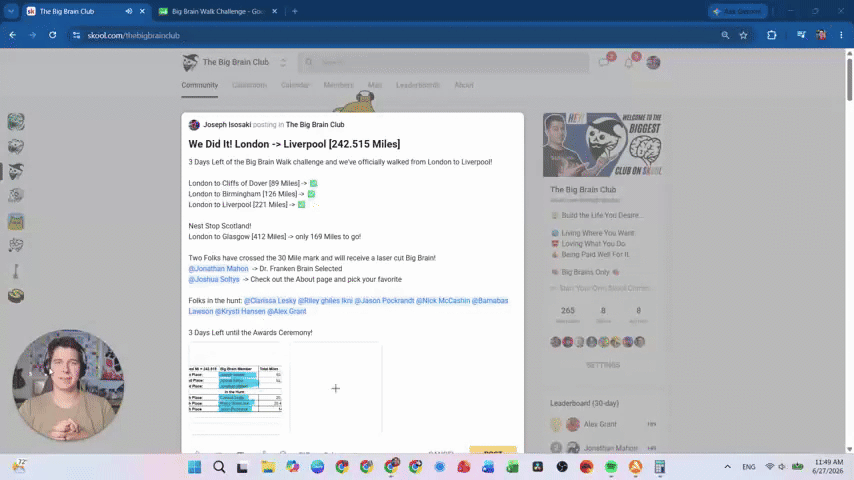Viewport: 854px width, 480px height.
Task: Click the Skool search field
Action: 443,62
